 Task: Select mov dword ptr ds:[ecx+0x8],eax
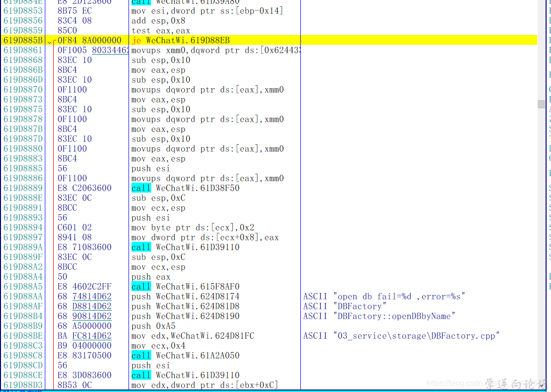pyautogui.click(x=205, y=237)
